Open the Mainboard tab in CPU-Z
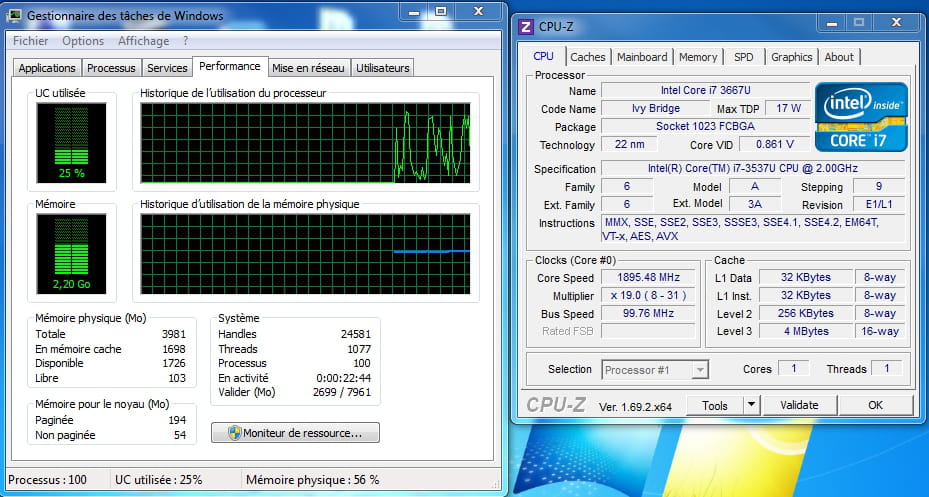The height and width of the screenshot is (497, 929). pyautogui.click(x=642, y=57)
